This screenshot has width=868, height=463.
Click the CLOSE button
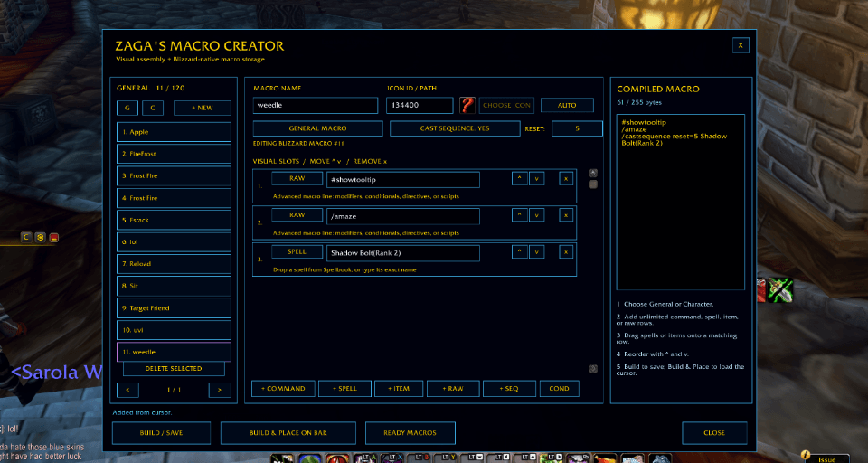(x=714, y=433)
